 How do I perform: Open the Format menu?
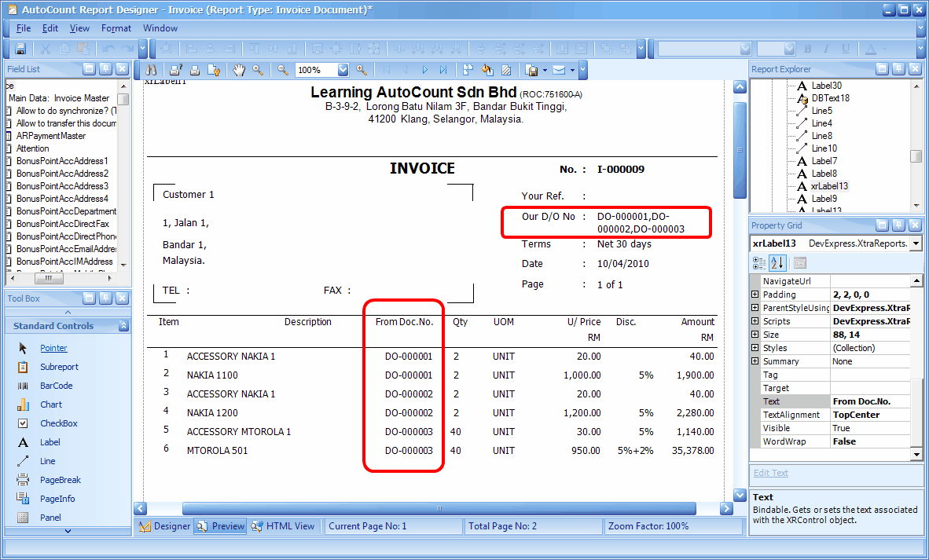(x=116, y=27)
